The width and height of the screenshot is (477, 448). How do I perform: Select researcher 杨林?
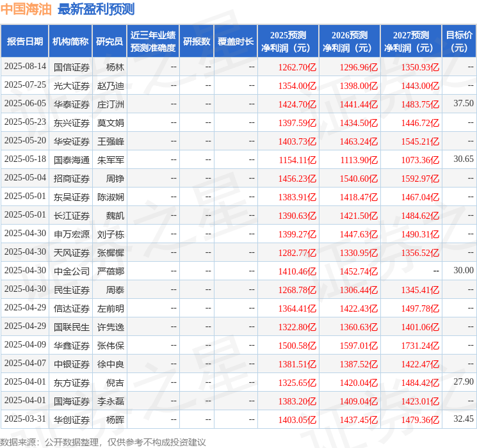(115, 67)
